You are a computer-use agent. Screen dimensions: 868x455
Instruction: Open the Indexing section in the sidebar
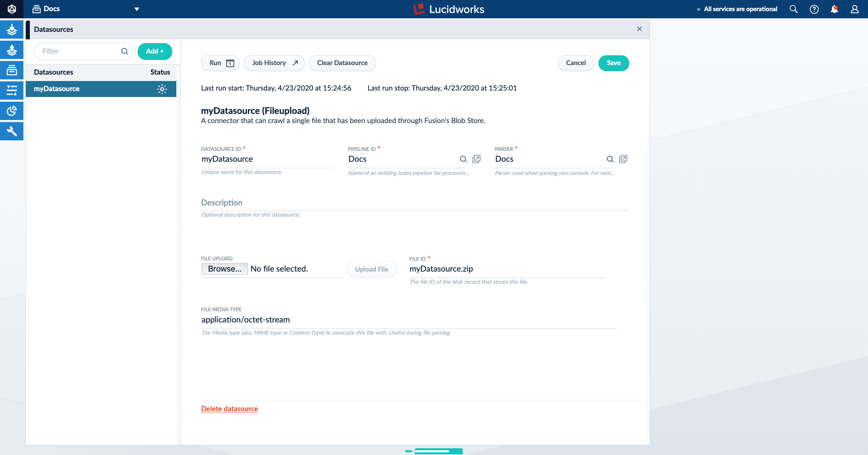12,29
